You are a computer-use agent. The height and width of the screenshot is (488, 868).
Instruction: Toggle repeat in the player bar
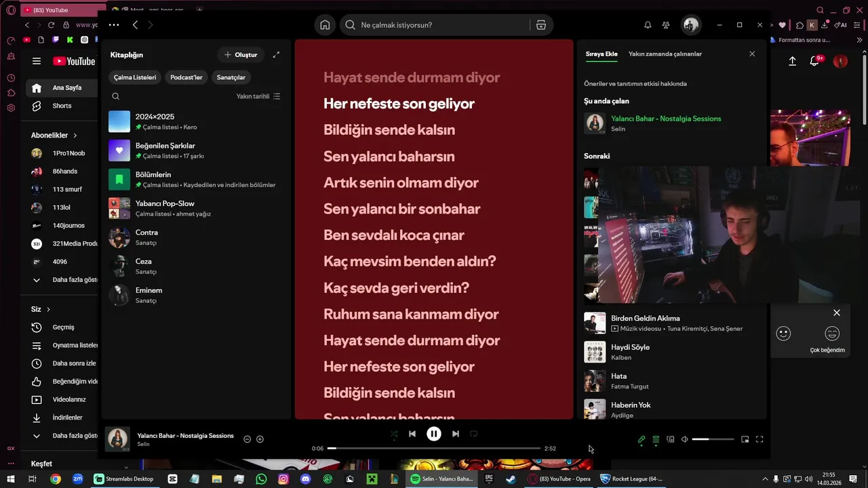pos(474,434)
